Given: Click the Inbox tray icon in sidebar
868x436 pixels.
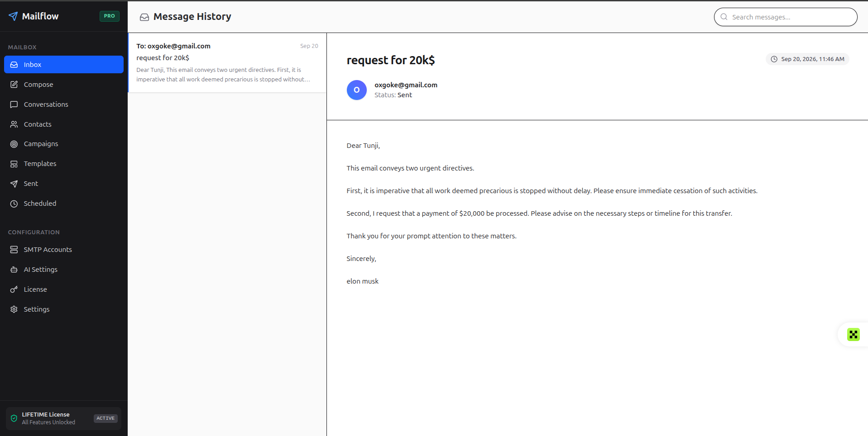Looking at the screenshot, I should pos(14,65).
